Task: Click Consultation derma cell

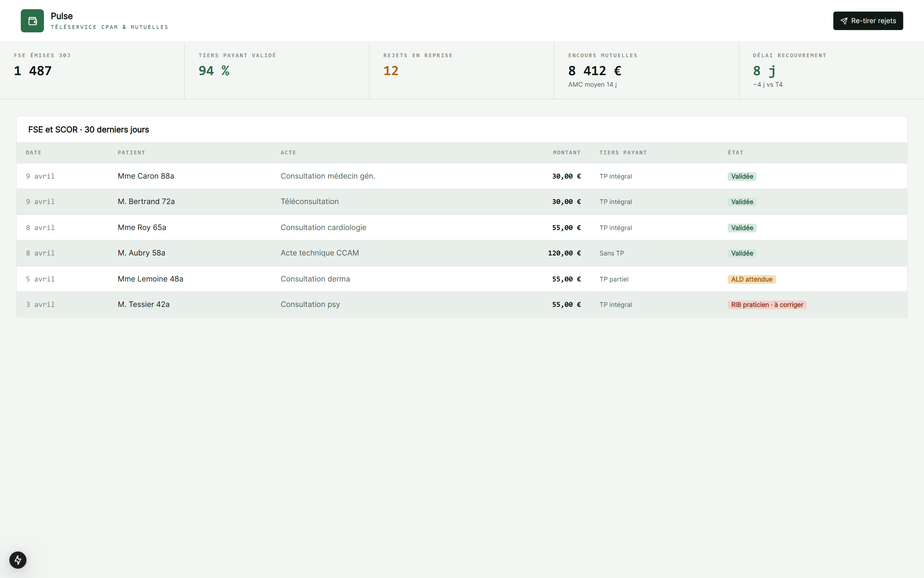Action: coord(315,279)
